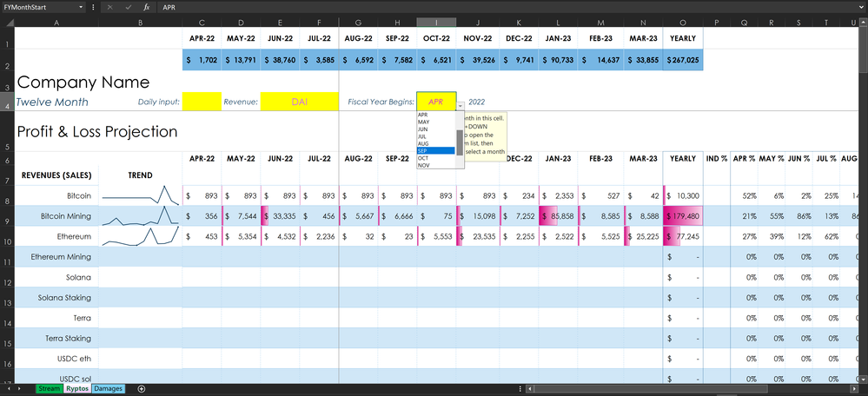Click the next sheet navigation arrow
The width and height of the screenshot is (868, 396).
pyautogui.click(x=21, y=389)
